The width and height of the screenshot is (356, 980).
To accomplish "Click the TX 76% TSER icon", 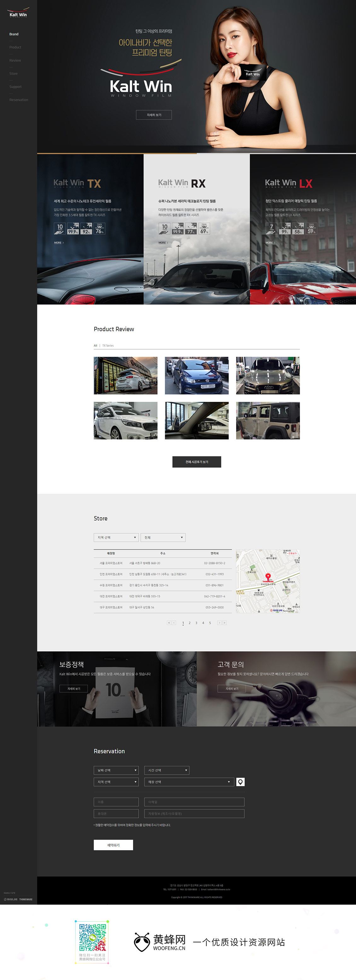I will point(100,228).
